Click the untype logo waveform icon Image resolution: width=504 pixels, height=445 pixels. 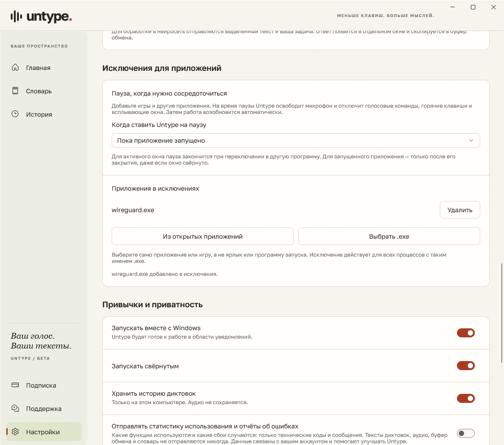click(x=16, y=17)
